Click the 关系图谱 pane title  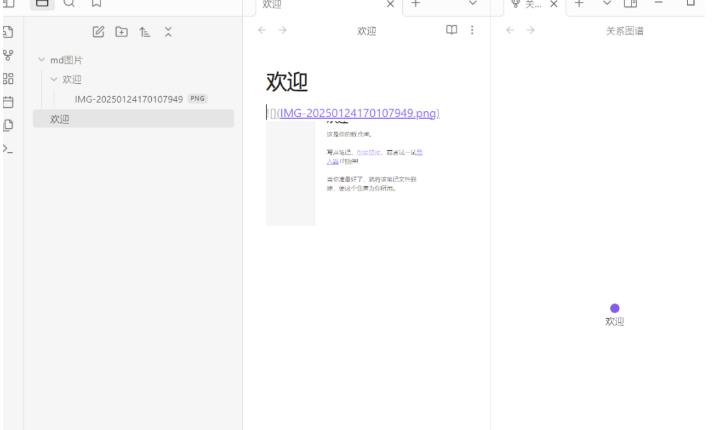coord(624,31)
